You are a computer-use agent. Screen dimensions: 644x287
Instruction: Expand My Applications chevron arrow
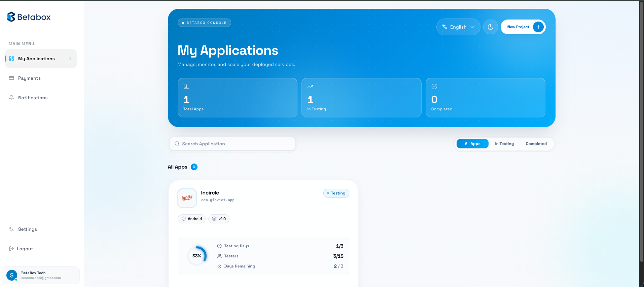pos(70,59)
